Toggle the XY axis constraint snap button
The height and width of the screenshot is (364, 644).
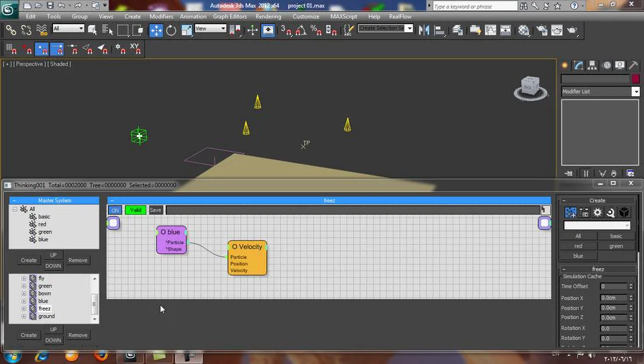tap(135, 48)
